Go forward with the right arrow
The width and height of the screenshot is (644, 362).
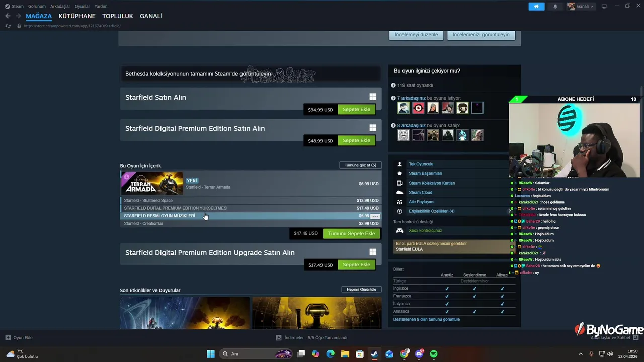click(x=18, y=16)
